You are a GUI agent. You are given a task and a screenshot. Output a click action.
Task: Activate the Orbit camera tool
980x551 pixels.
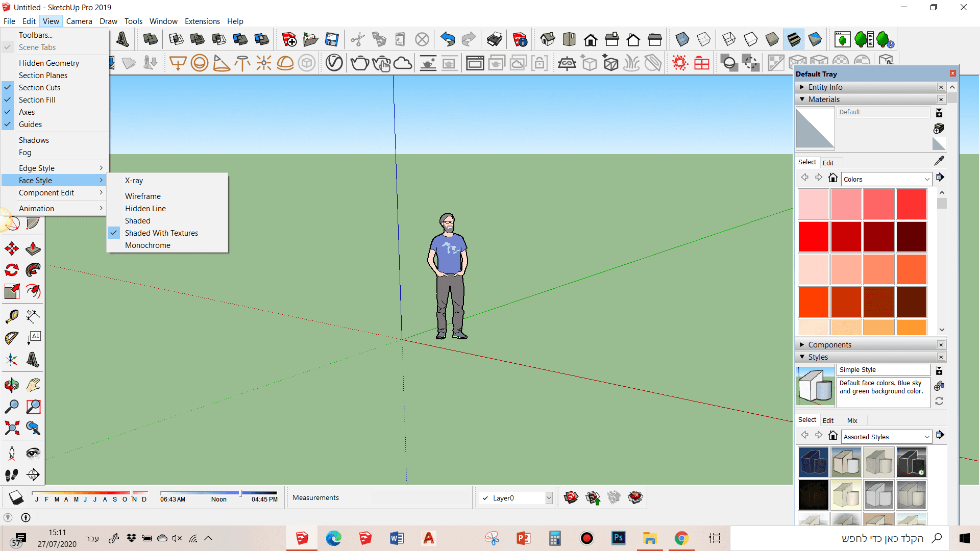click(x=12, y=385)
